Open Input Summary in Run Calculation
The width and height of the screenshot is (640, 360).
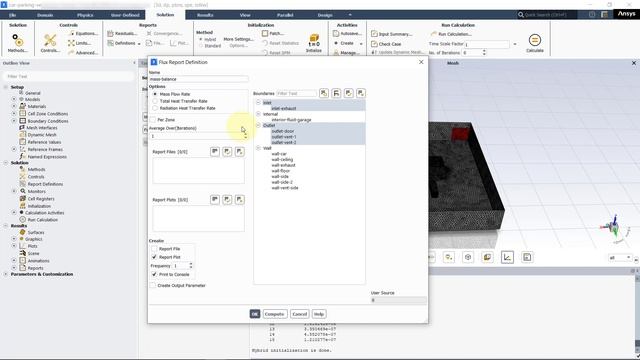coord(392,34)
